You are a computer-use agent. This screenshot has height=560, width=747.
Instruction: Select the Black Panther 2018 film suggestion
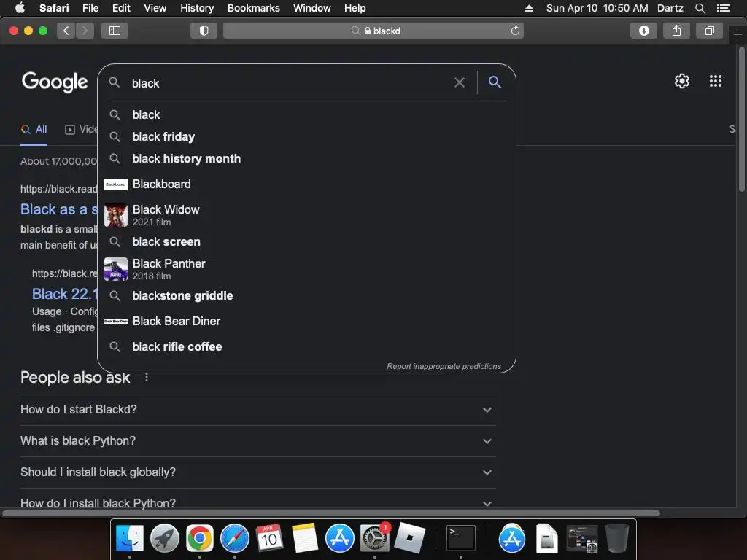coord(306,269)
